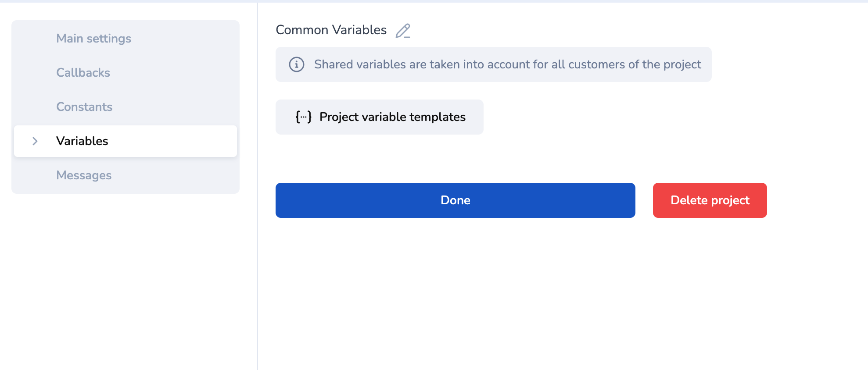The image size is (868, 370).
Task: Open the Main settings section
Action: [93, 39]
